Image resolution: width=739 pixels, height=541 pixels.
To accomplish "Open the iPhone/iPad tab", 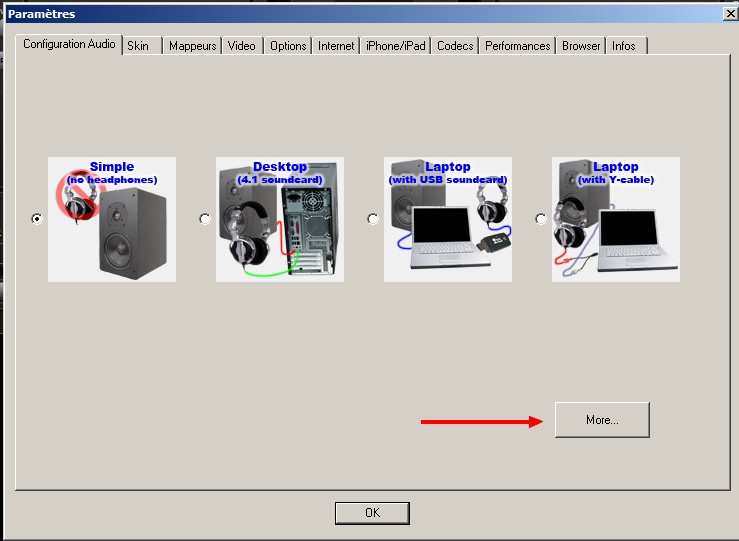I will (395, 46).
